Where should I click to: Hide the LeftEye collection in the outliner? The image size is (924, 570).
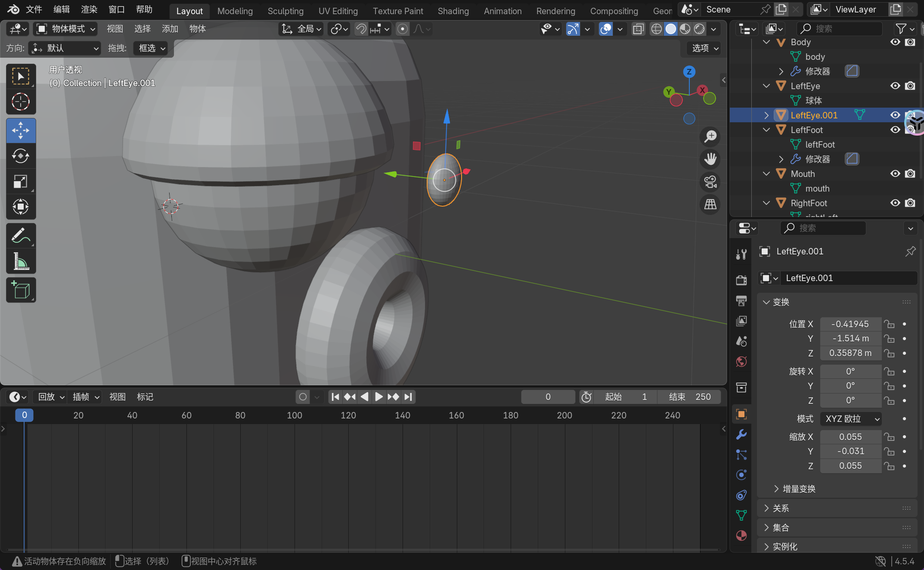pos(895,86)
